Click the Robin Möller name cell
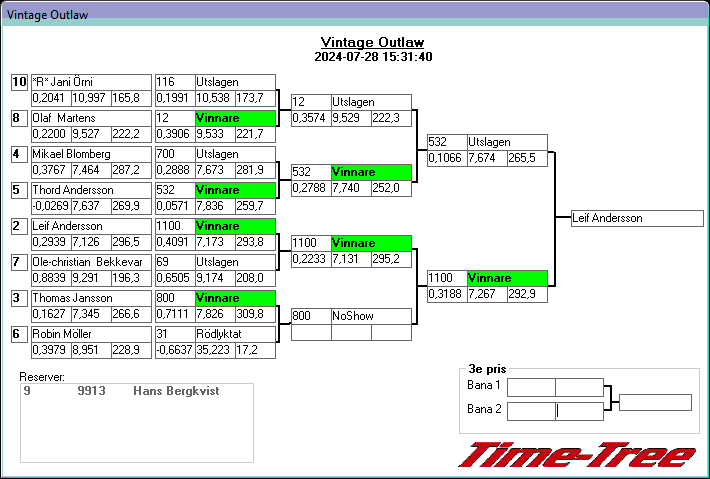This screenshot has width=710, height=479. (91, 334)
